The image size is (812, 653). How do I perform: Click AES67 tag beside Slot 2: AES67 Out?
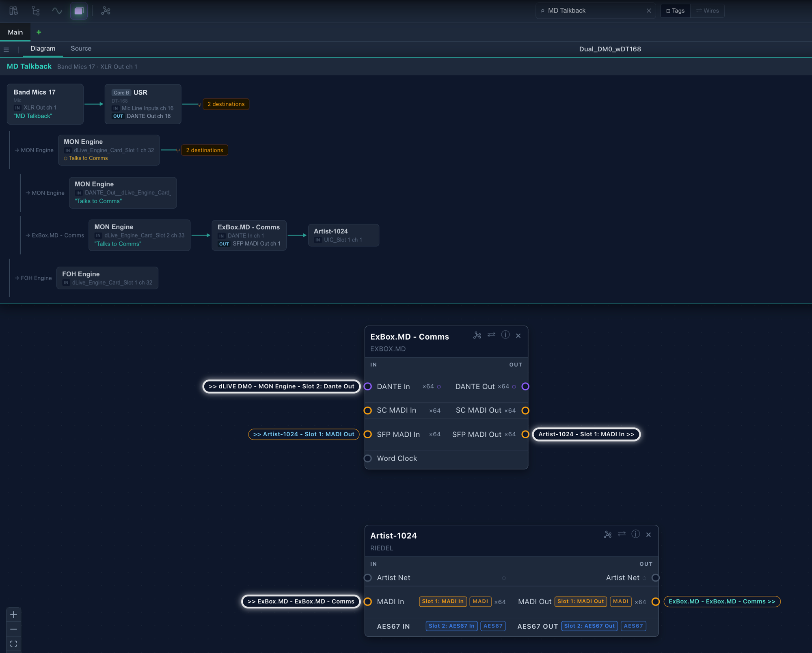click(633, 626)
